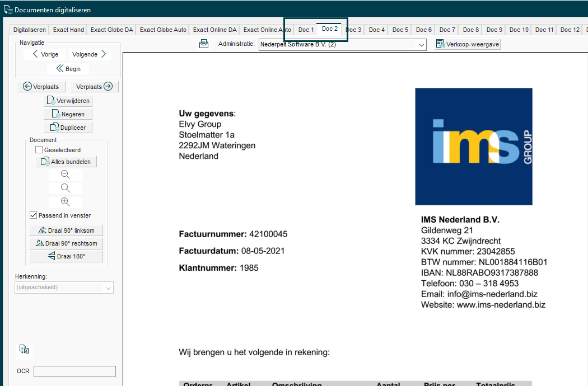Image resolution: width=588 pixels, height=386 pixels.
Task: Ignore document using Negeren button
Action: tap(68, 114)
